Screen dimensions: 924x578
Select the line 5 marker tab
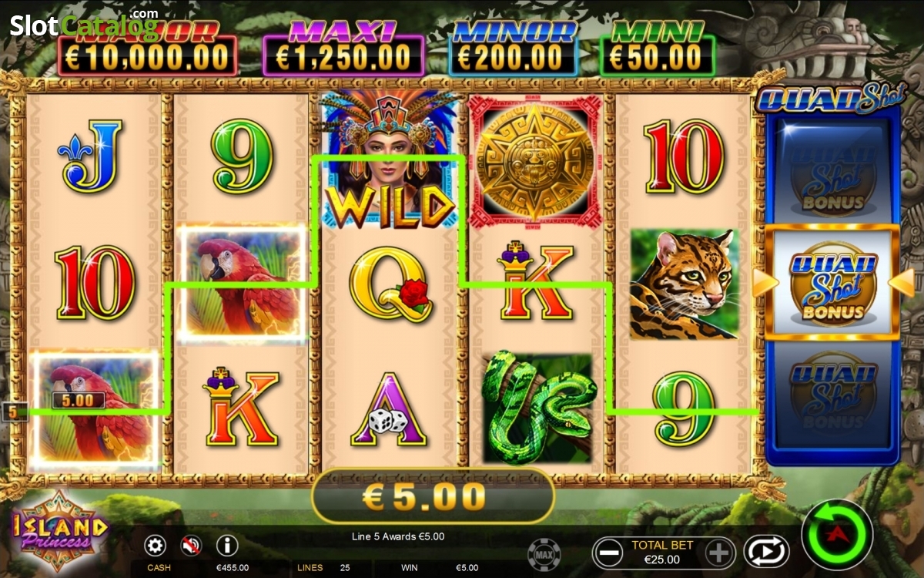[x=14, y=412]
